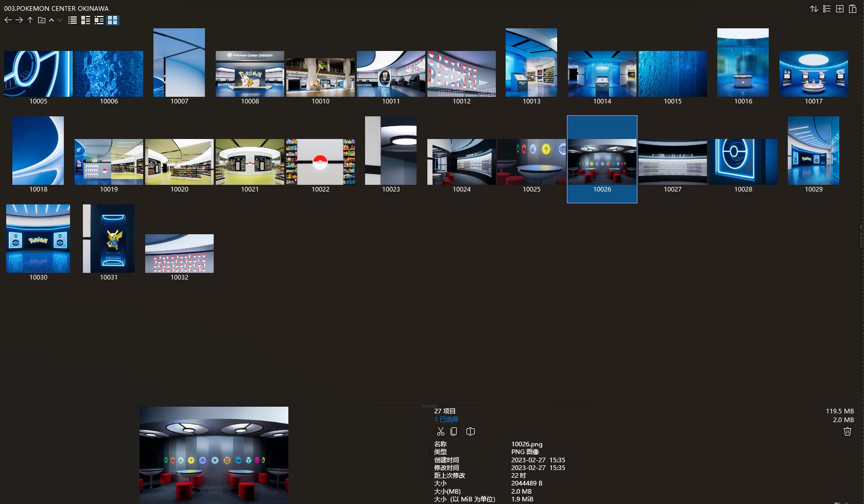This screenshot has height=504, width=864.
Task: Select thumbnail 10018
Action: coord(38,150)
